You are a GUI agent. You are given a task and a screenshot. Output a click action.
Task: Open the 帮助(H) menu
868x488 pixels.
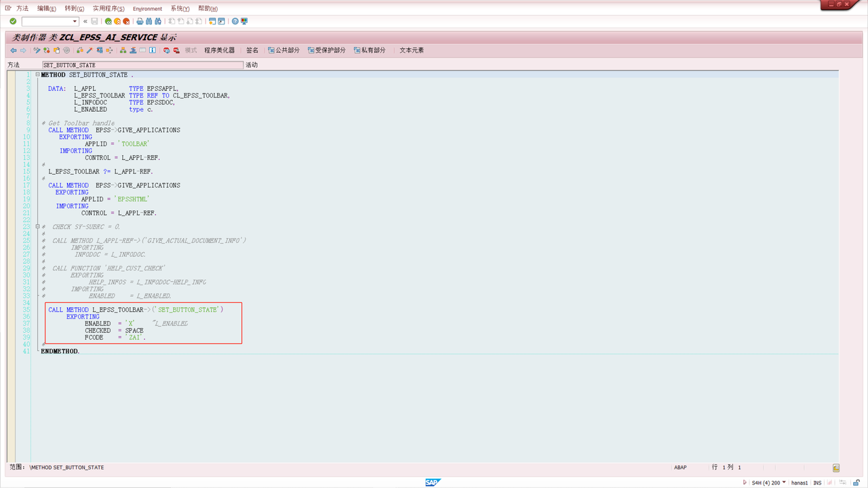click(x=208, y=8)
